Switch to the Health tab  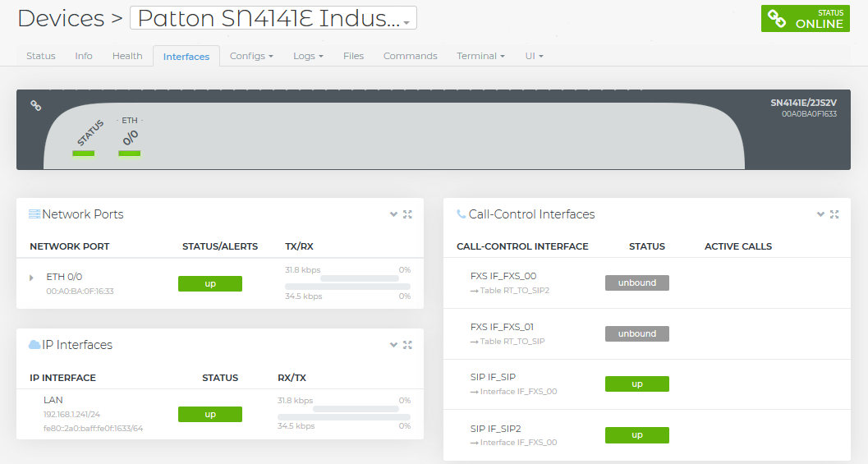[127, 56]
